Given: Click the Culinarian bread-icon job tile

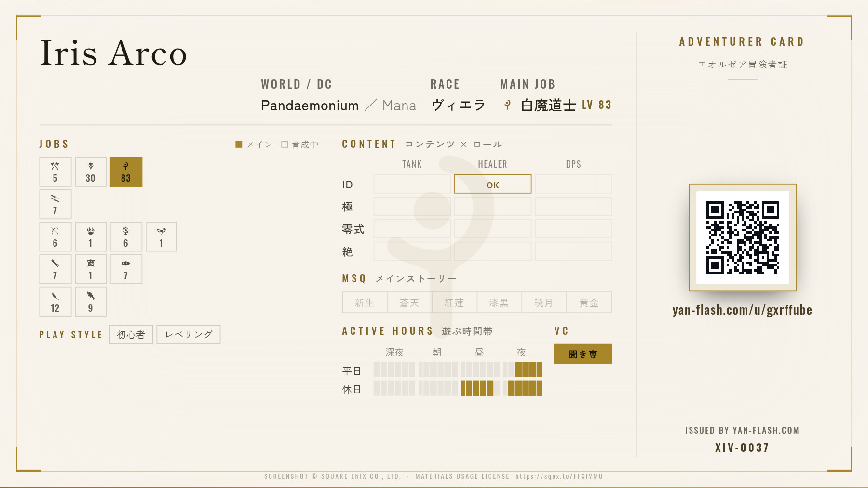Looking at the screenshot, I should click(x=126, y=269).
